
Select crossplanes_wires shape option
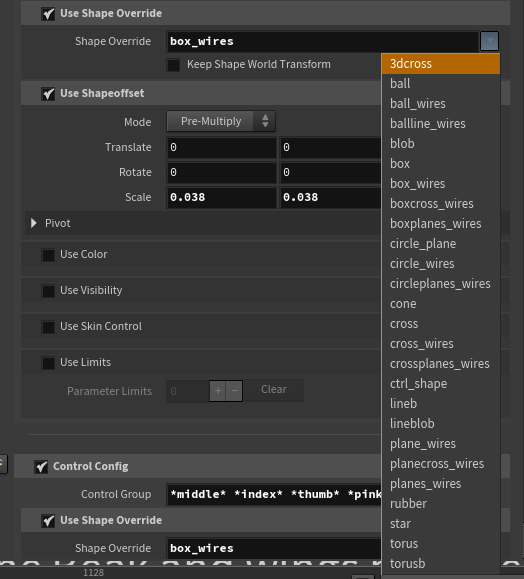[441, 363]
